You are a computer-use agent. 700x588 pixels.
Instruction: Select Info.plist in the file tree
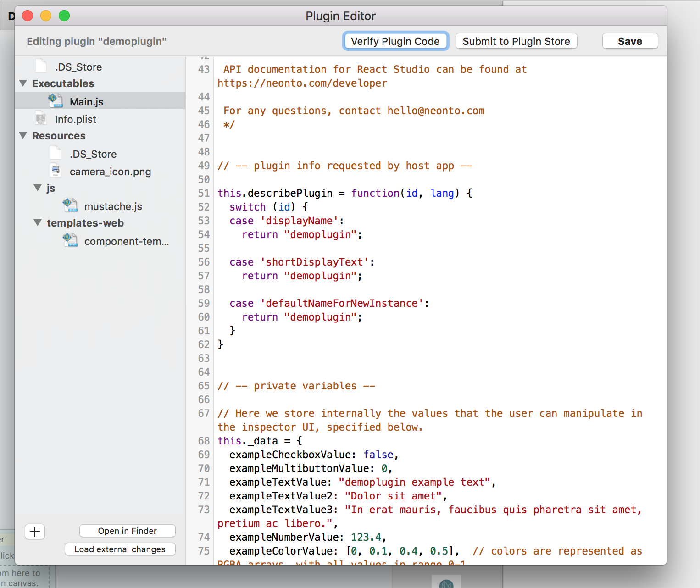(76, 119)
